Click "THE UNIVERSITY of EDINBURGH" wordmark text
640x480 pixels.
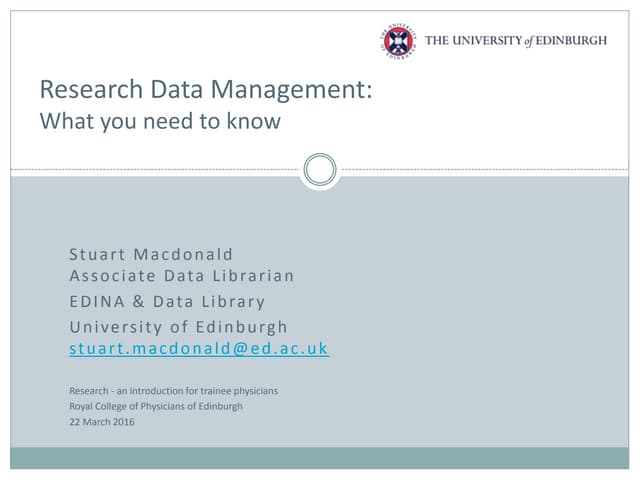point(515,40)
